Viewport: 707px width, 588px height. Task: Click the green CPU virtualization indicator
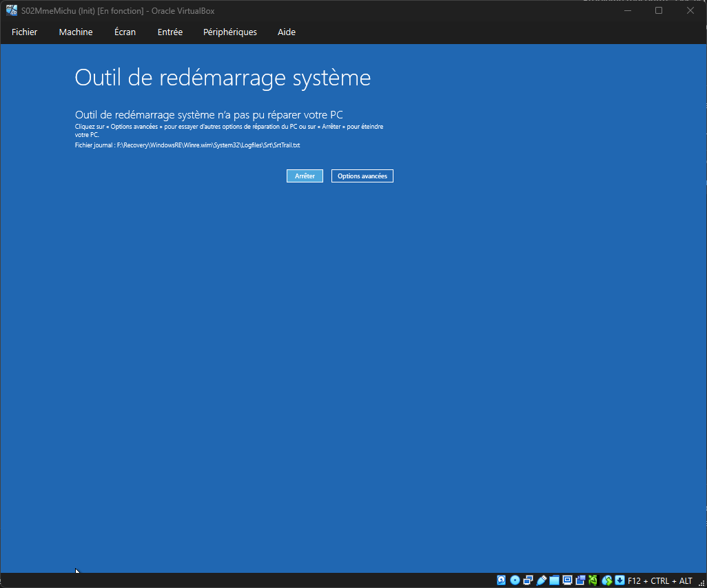[593, 580]
